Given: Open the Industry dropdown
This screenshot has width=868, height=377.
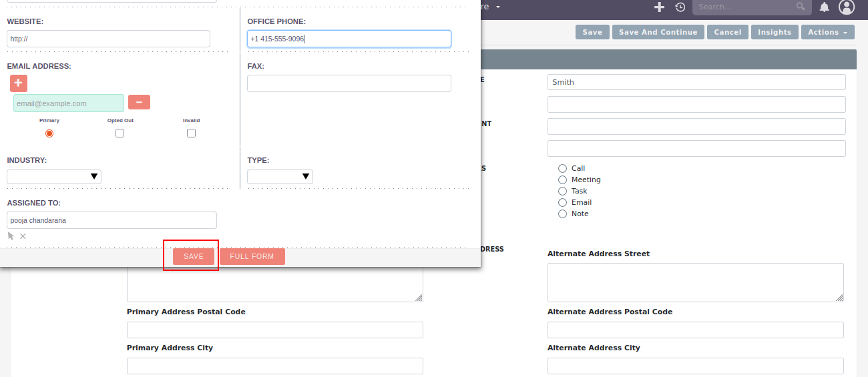Looking at the screenshot, I should pos(54,177).
